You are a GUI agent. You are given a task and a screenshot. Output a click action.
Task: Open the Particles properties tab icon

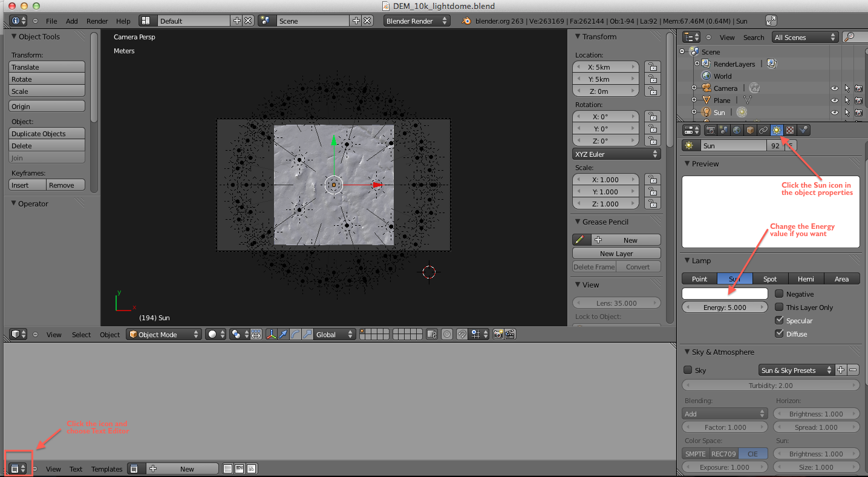point(803,130)
